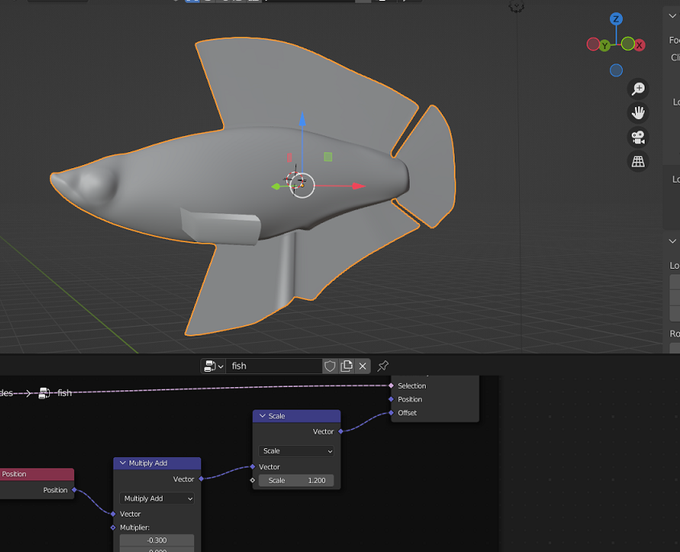Click the Position node output socket

coord(74,490)
